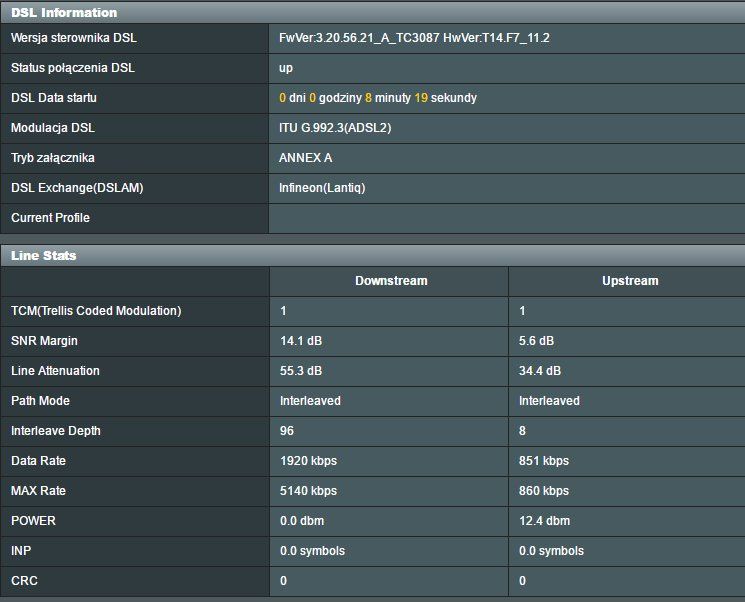Click the Infineon(Lantiq) DSLAM value
This screenshot has height=602, width=745.
[324, 188]
